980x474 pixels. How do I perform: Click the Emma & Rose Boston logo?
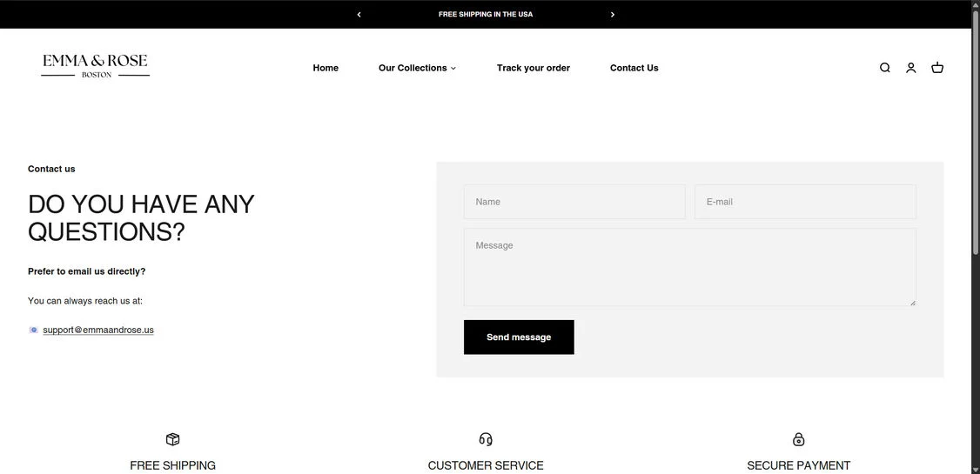pos(95,65)
